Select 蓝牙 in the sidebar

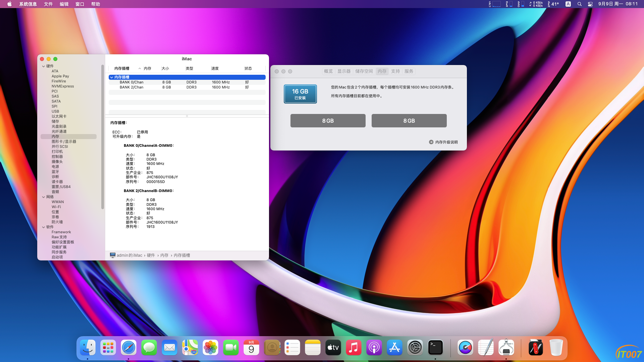coord(55,172)
